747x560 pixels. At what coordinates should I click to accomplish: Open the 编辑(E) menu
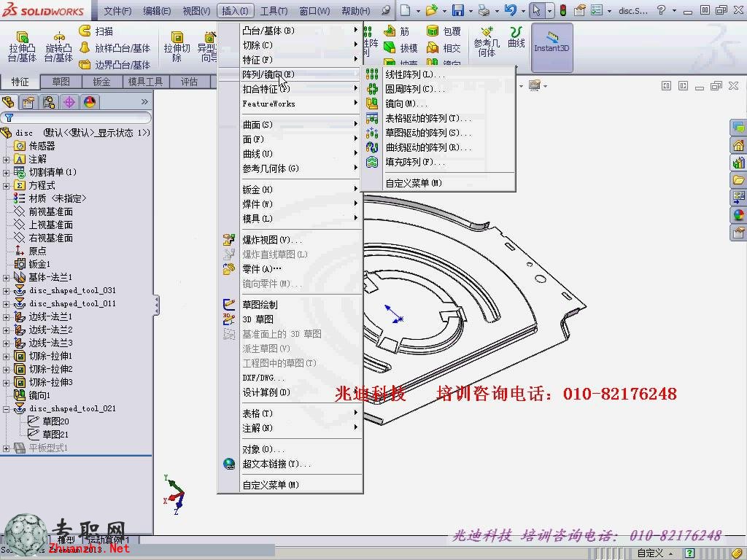click(157, 10)
